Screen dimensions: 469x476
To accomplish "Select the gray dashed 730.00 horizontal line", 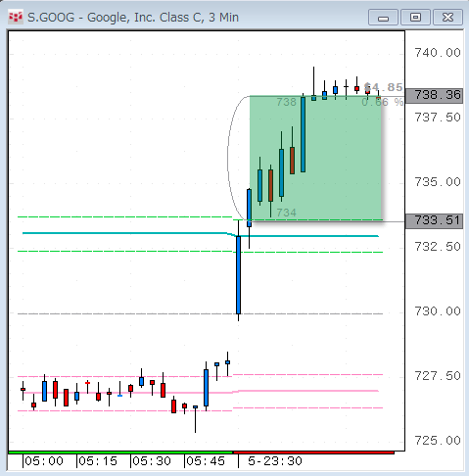I will (x=200, y=313).
